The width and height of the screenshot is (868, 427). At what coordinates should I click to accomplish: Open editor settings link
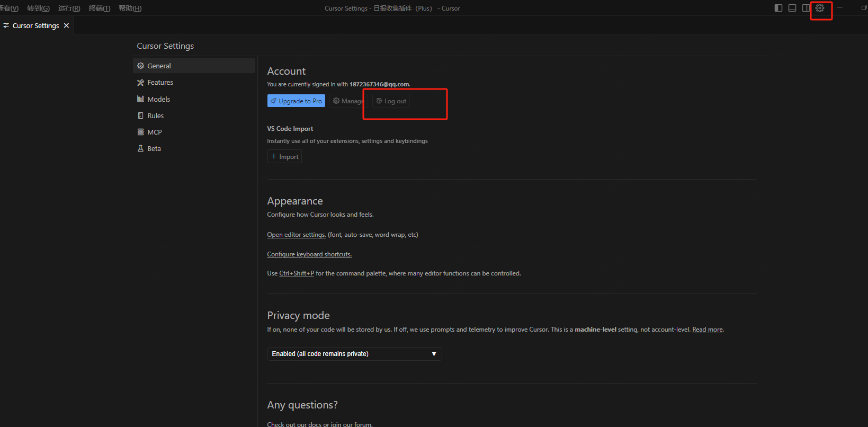coord(297,235)
